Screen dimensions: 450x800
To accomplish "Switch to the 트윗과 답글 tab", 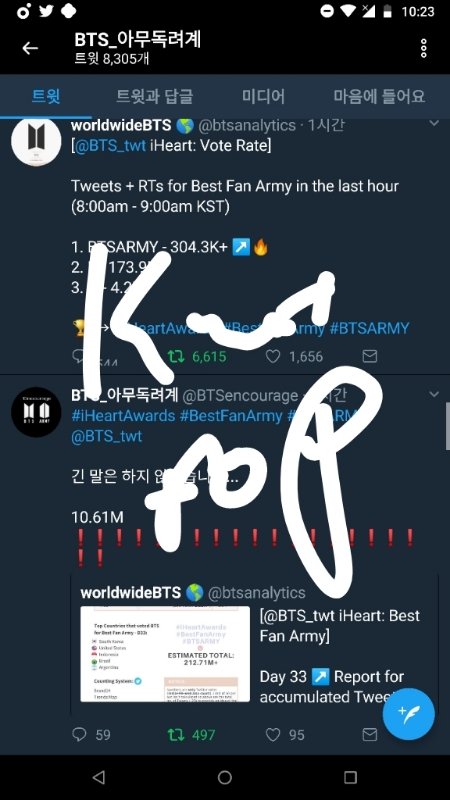I will point(155,96).
